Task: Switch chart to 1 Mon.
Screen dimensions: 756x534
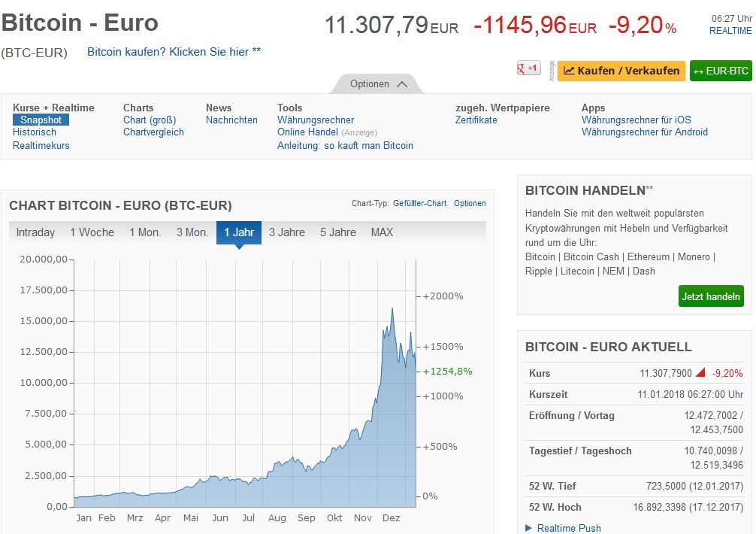Action: point(145,232)
